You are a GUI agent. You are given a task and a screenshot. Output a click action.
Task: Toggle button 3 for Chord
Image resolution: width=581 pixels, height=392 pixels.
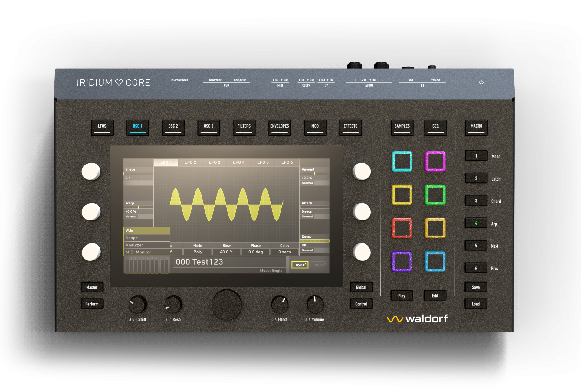(x=476, y=201)
